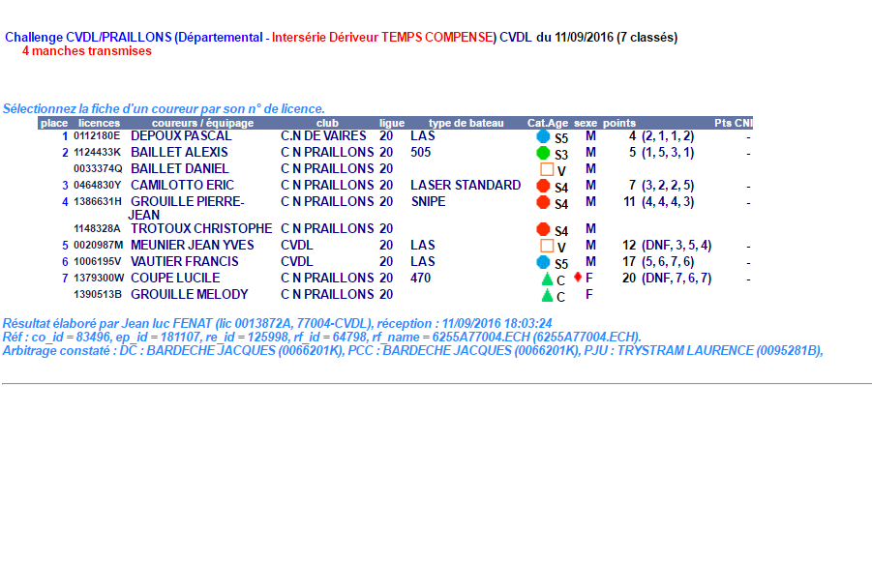872x588 pixels.
Task: Select the name TROTOUX CHRISTOPHE
Action: (201, 228)
